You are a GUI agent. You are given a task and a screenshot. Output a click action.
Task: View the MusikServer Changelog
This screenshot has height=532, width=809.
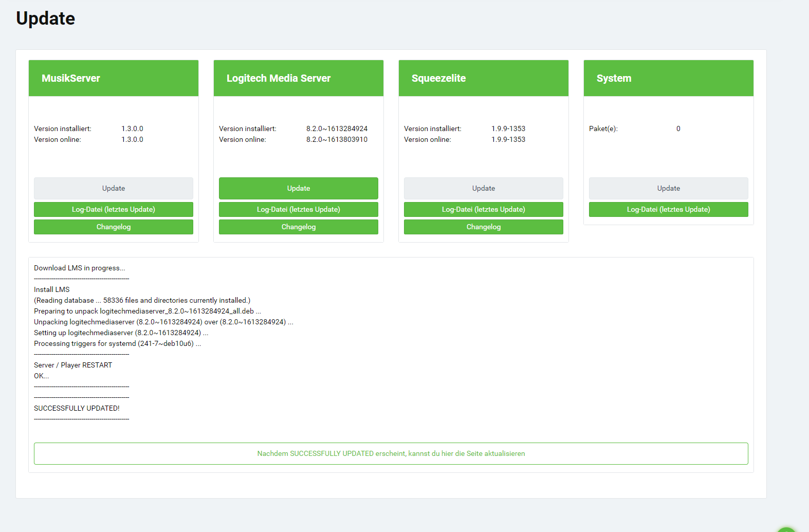(114, 227)
